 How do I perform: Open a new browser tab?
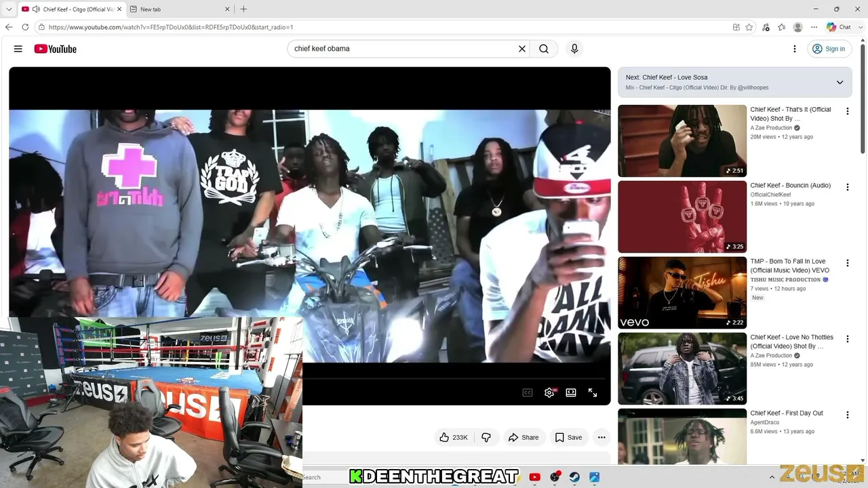(243, 9)
